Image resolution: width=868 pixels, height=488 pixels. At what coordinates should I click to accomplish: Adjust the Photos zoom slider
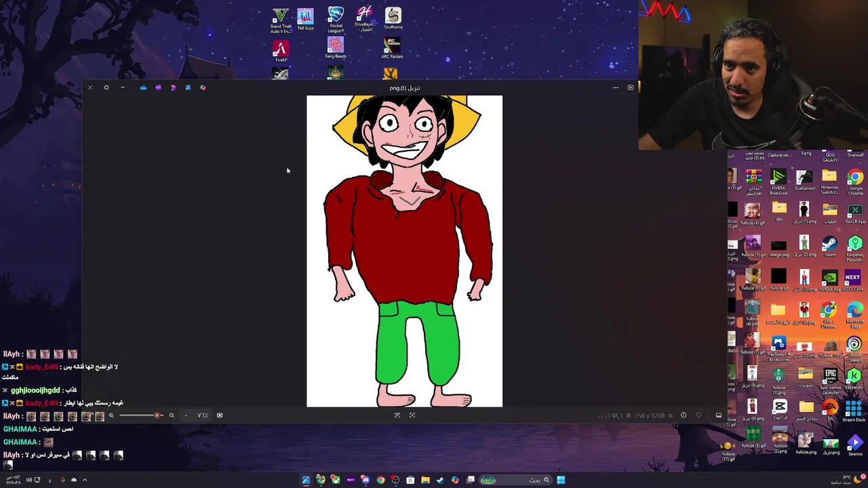141,415
